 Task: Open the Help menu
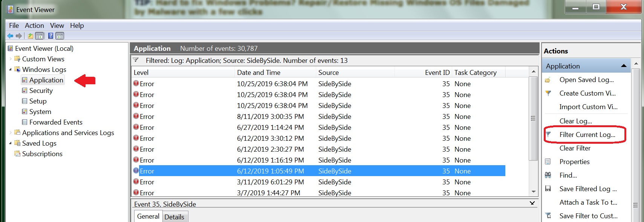click(77, 26)
